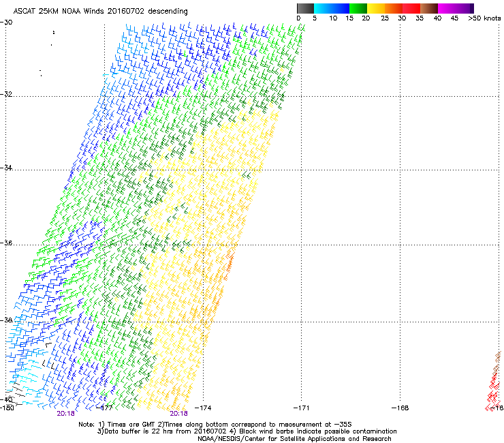Select the green 15-20 knots legend swatch
The image size is (504, 443).
pos(358,8)
